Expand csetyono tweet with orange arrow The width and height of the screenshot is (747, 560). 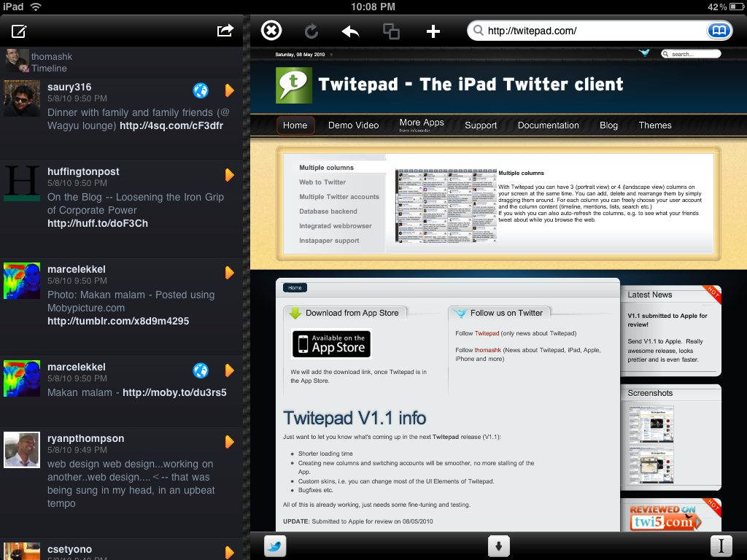pyautogui.click(x=230, y=553)
